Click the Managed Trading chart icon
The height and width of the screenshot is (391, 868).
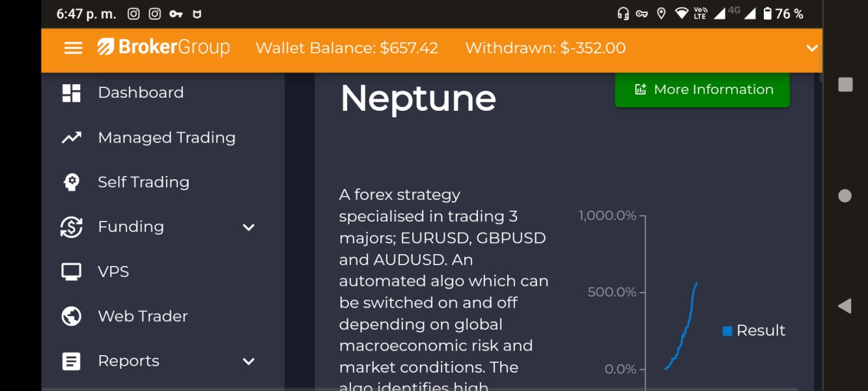(71, 138)
